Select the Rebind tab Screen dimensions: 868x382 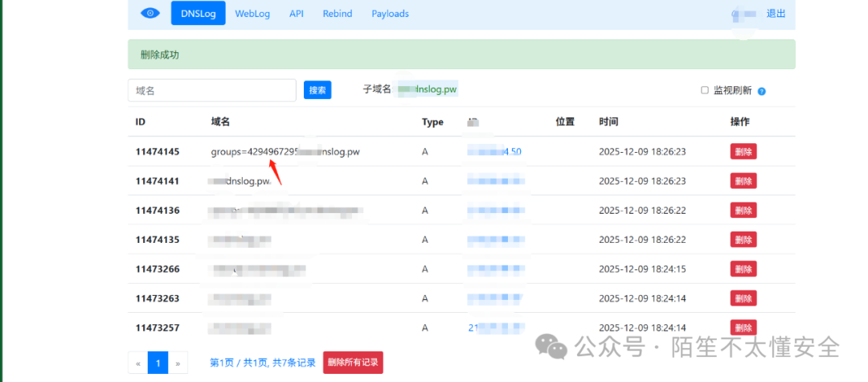[338, 14]
